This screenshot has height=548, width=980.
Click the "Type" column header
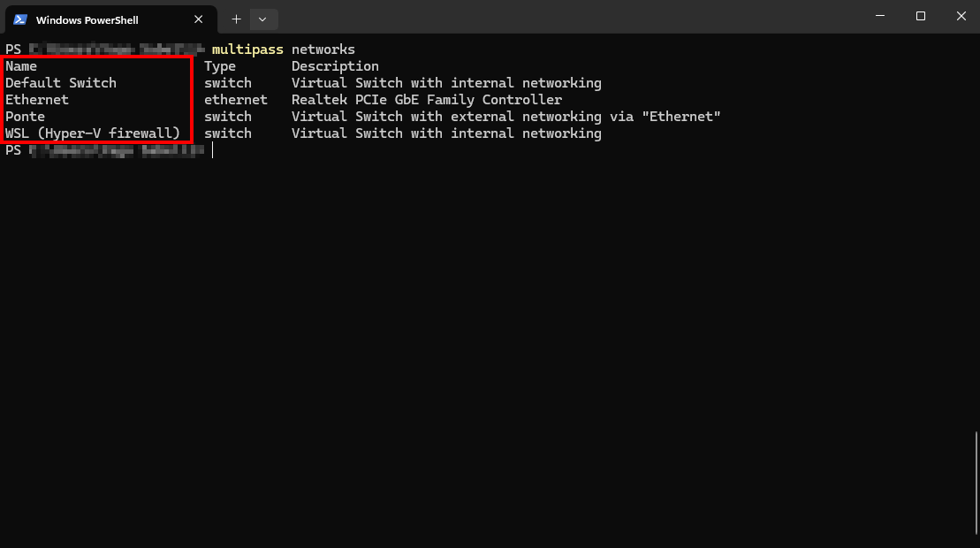pos(220,66)
